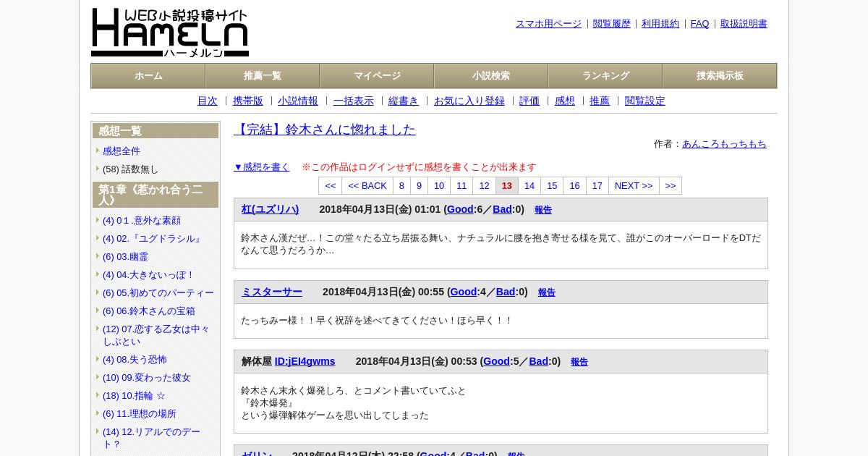Switch to 縦書き view
Screen dimensions: 868x456
tap(404, 101)
